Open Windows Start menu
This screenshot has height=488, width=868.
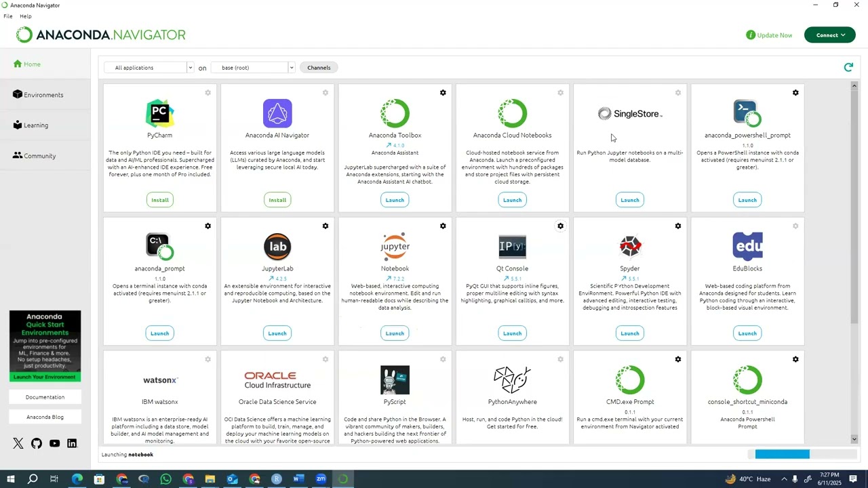pyautogui.click(x=10, y=479)
